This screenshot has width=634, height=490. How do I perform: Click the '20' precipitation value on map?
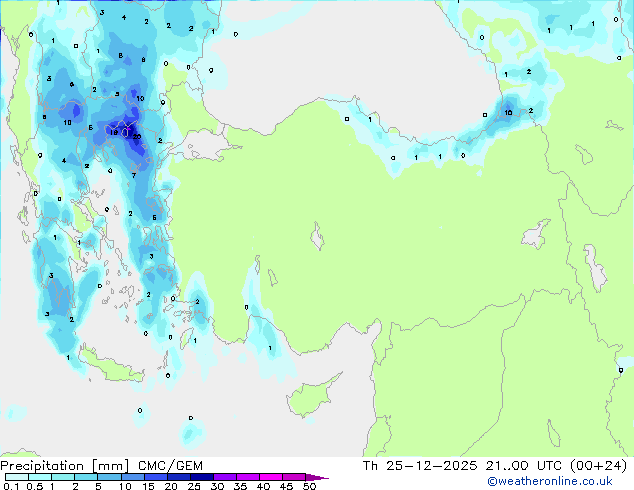point(137,137)
